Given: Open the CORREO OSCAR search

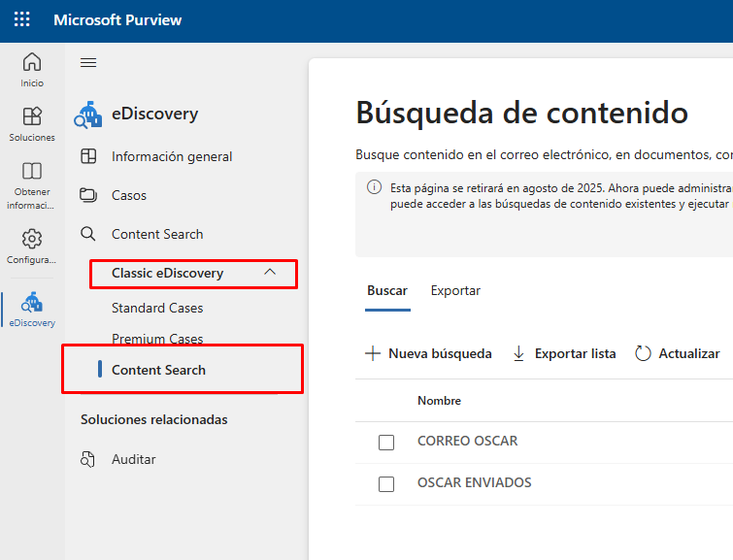Looking at the screenshot, I should 468,441.
